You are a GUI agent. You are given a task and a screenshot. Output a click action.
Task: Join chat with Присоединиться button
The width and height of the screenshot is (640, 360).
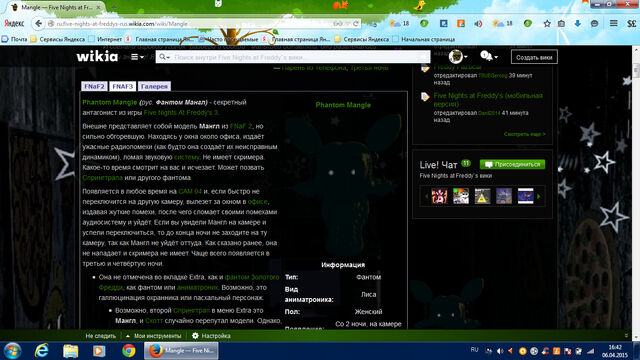[512, 164]
